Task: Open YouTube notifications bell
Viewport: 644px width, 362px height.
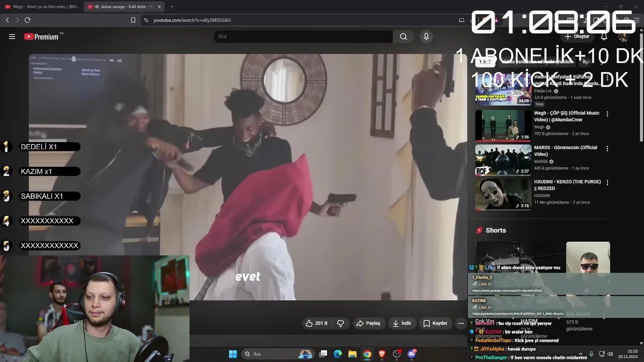Action: point(604,36)
